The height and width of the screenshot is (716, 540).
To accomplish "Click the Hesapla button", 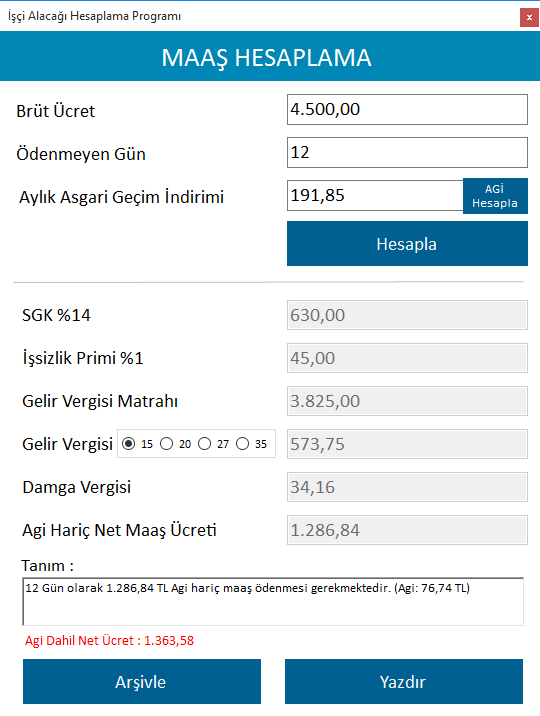I will point(407,244).
